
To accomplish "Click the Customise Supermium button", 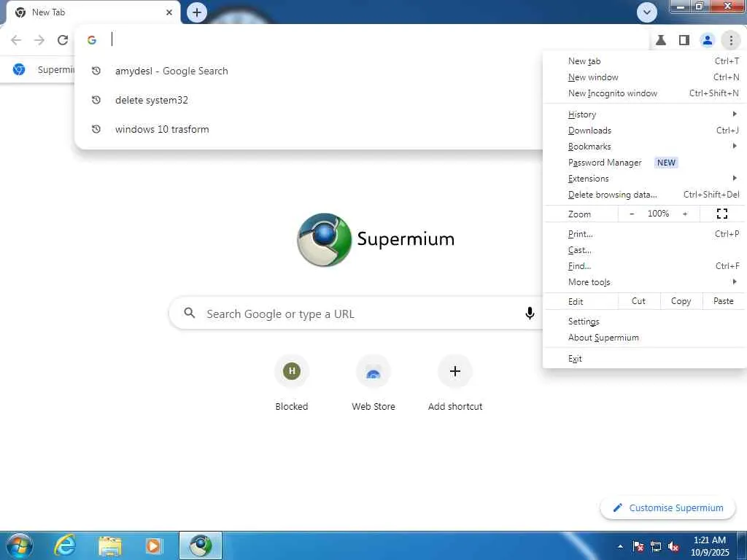I will pyautogui.click(x=667, y=507).
